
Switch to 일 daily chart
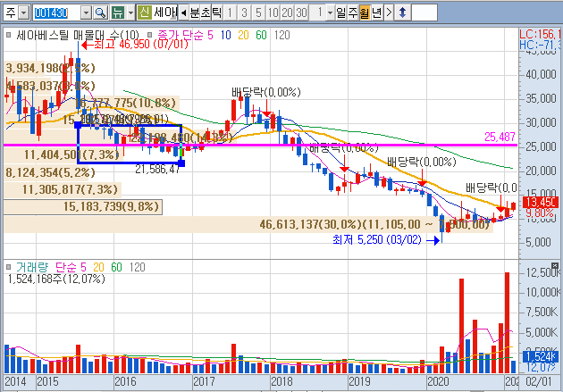click(340, 13)
